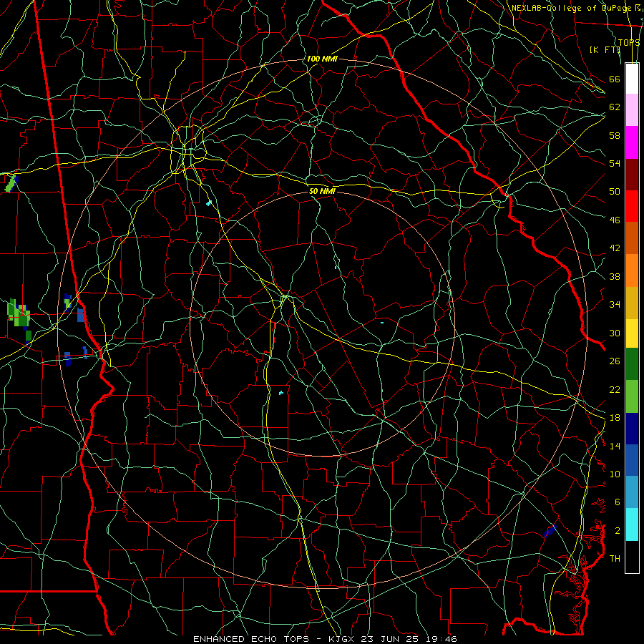Click the legend value 50

click(615, 191)
